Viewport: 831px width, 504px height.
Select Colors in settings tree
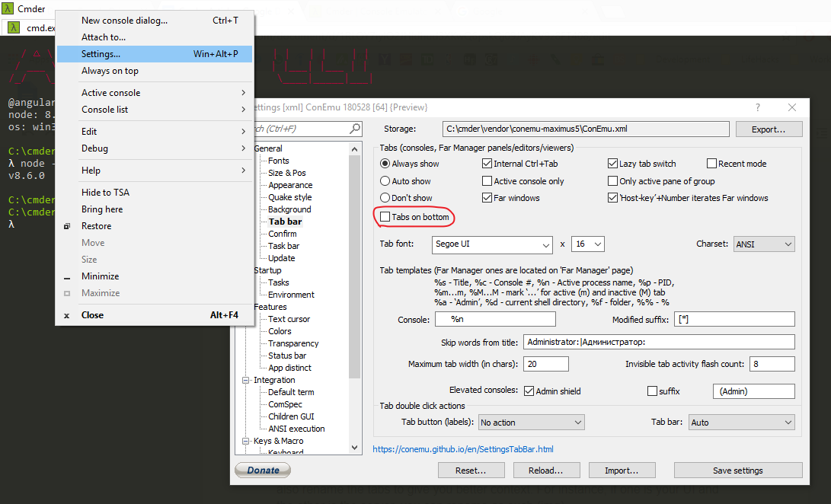pos(280,331)
